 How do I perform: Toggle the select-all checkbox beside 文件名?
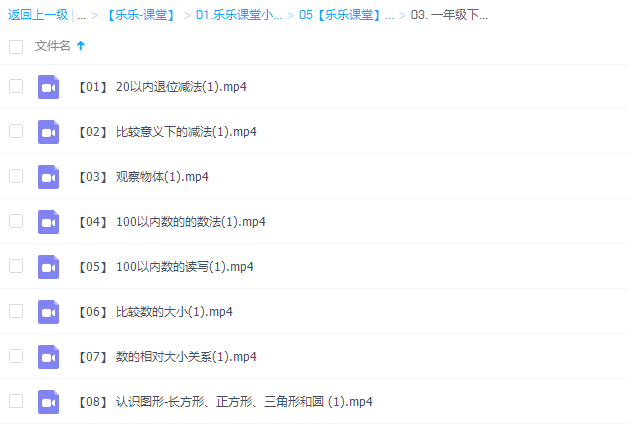(x=15, y=46)
